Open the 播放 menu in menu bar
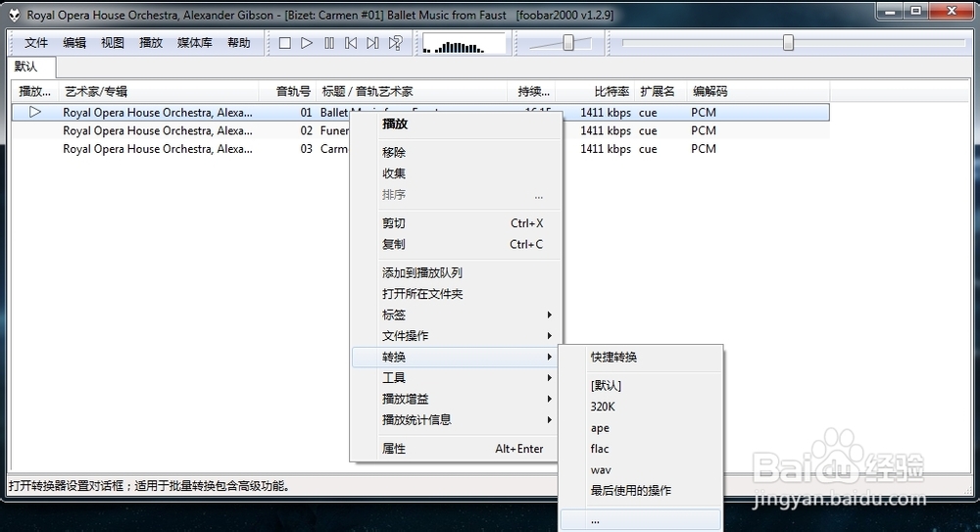 [x=151, y=42]
